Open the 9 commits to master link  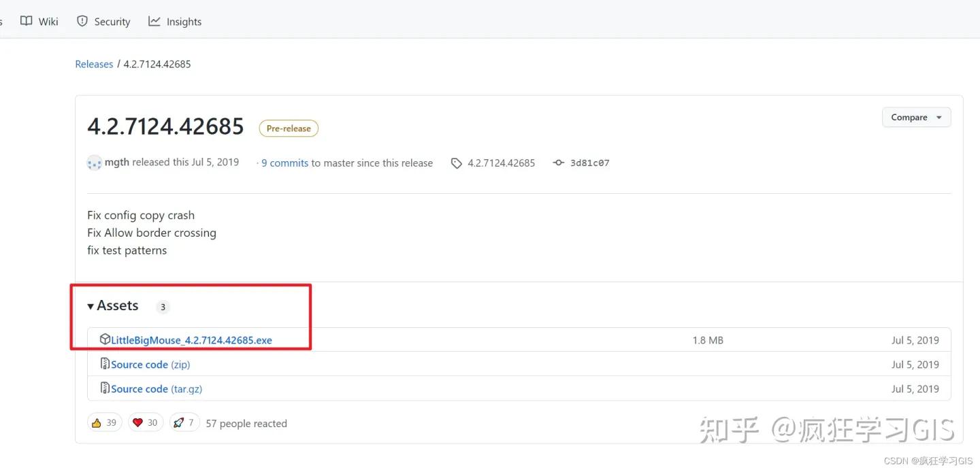click(283, 163)
